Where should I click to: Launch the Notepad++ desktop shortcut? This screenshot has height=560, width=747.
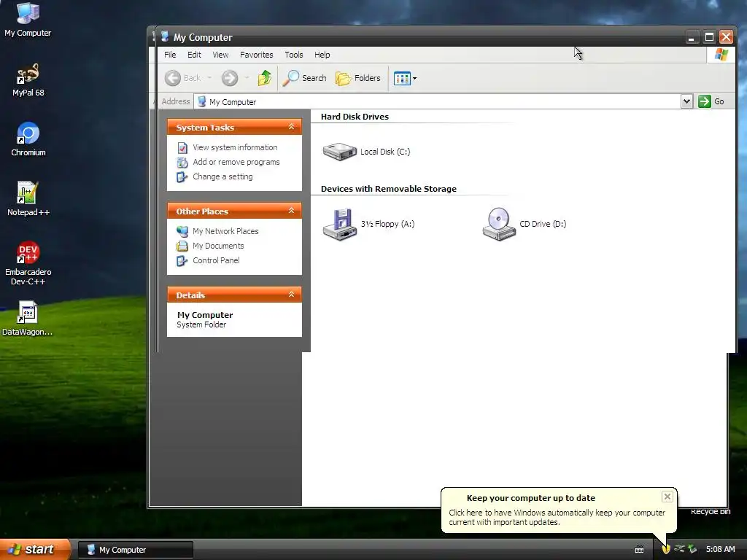pos(28,199)
